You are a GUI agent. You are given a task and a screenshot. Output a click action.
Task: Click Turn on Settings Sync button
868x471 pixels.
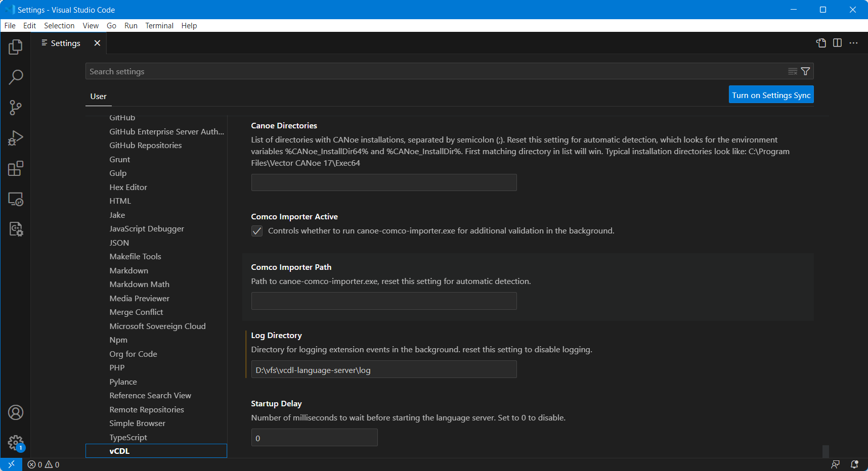pos(771,95)
